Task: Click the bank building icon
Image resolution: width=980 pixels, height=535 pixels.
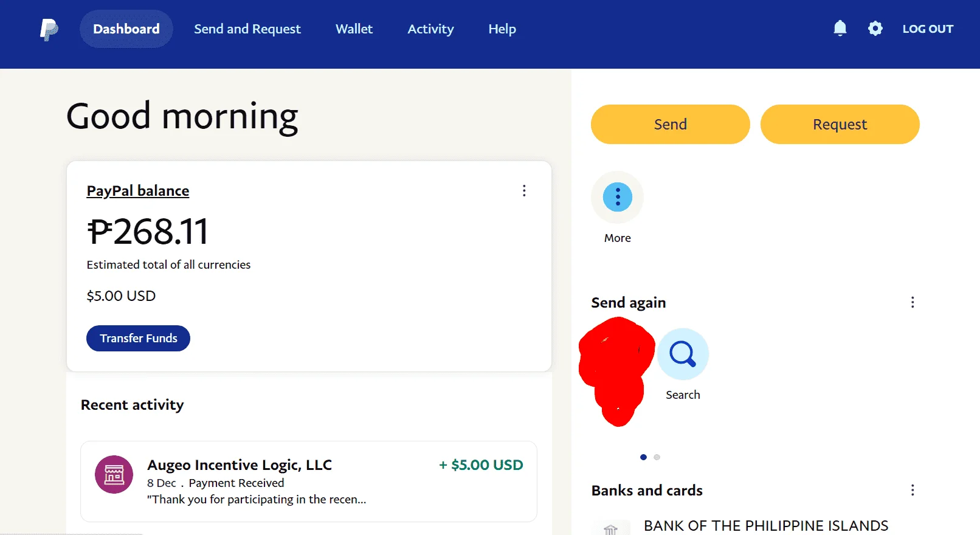Action: pyautogui.click(x=611, y=529)
